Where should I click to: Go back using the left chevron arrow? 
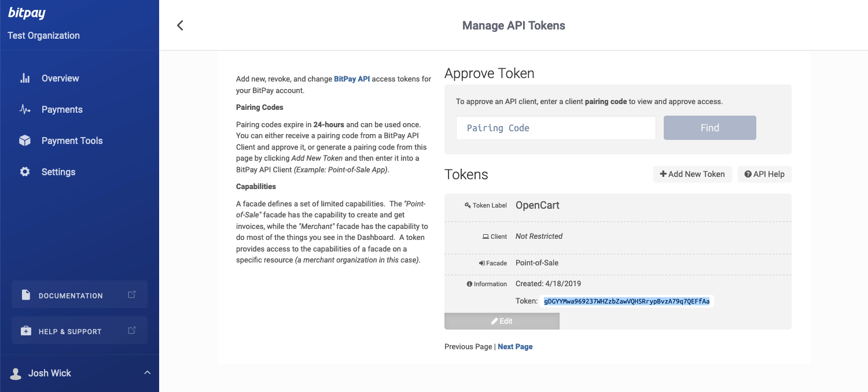pyautogui.click(x=180, y=25)
